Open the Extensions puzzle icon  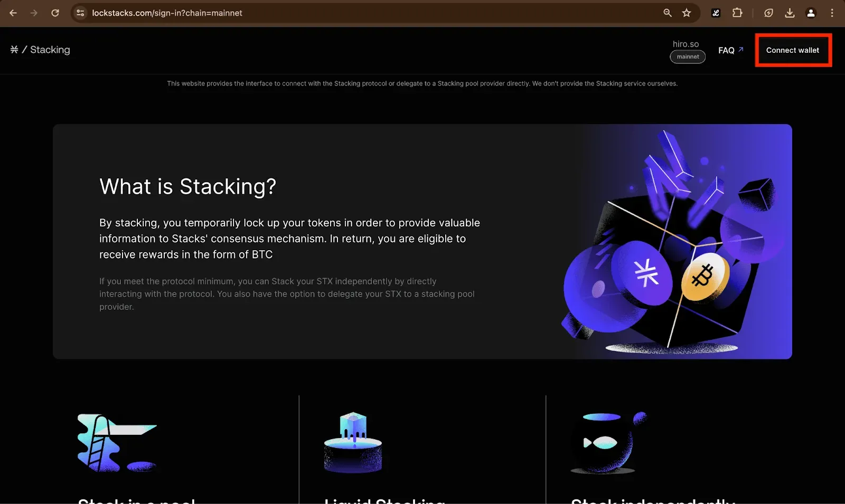[737, 13]
